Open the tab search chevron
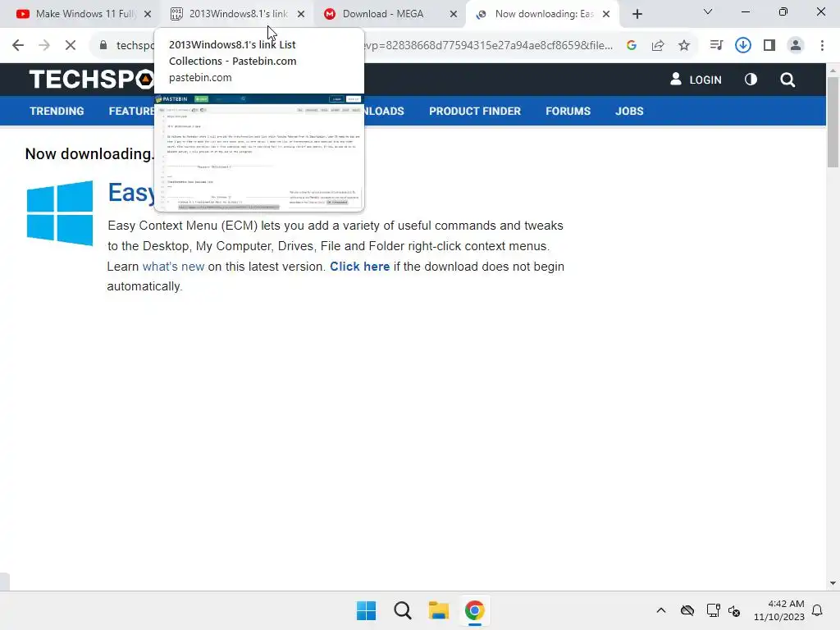 click(708, 11)
